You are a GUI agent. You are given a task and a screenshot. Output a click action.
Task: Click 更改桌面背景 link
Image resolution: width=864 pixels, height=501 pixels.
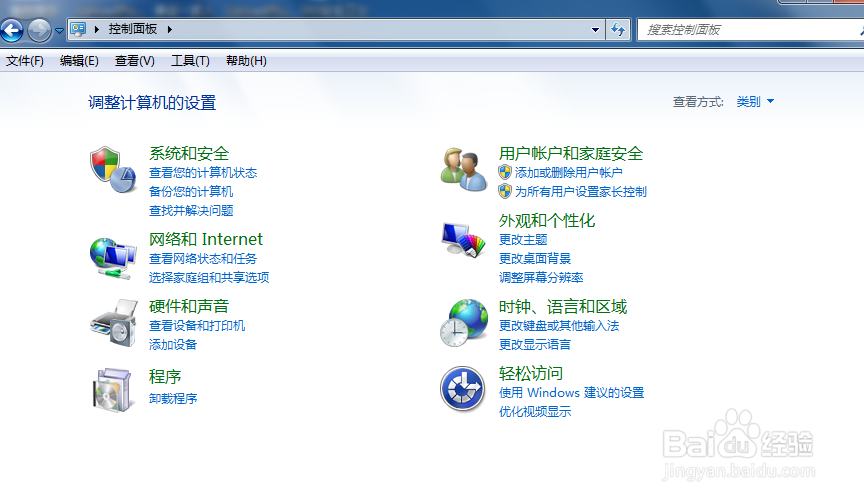[535, 258]
